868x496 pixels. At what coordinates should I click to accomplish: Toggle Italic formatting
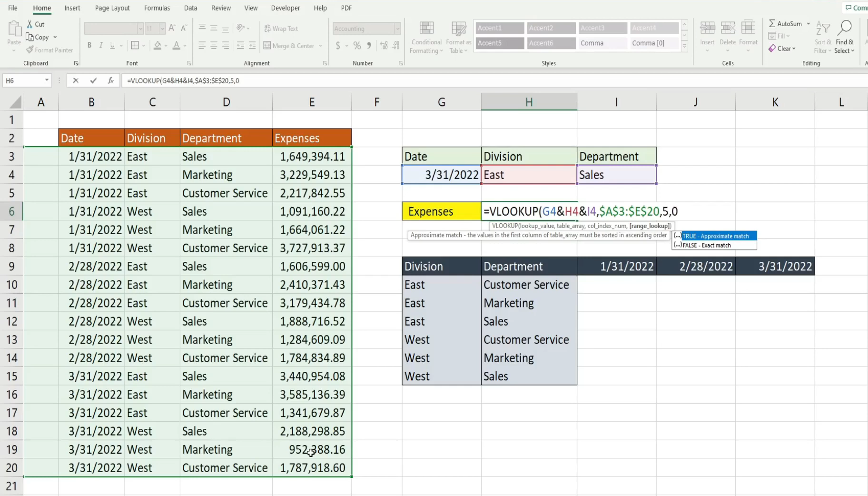[101, 46]
